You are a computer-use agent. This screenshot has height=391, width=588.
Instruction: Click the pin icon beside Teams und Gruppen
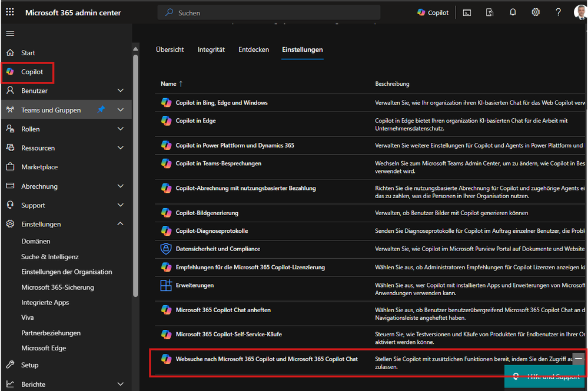pos(101,109)
